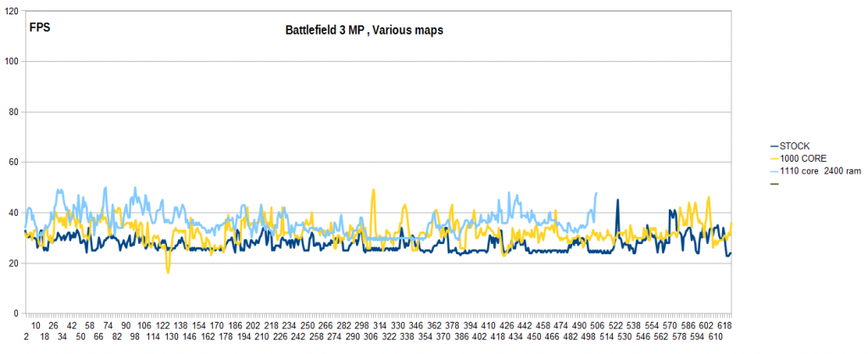
Task: Click the unlabeled fourth legend dash marker
Action: click(775, 183)
